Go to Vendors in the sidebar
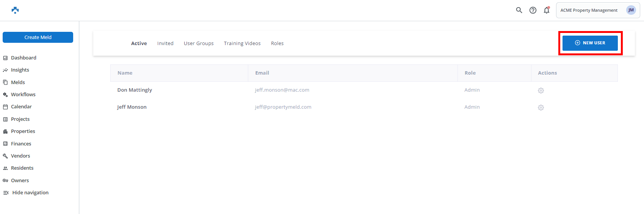Screen dimensions: 644x214 point(20,156)
